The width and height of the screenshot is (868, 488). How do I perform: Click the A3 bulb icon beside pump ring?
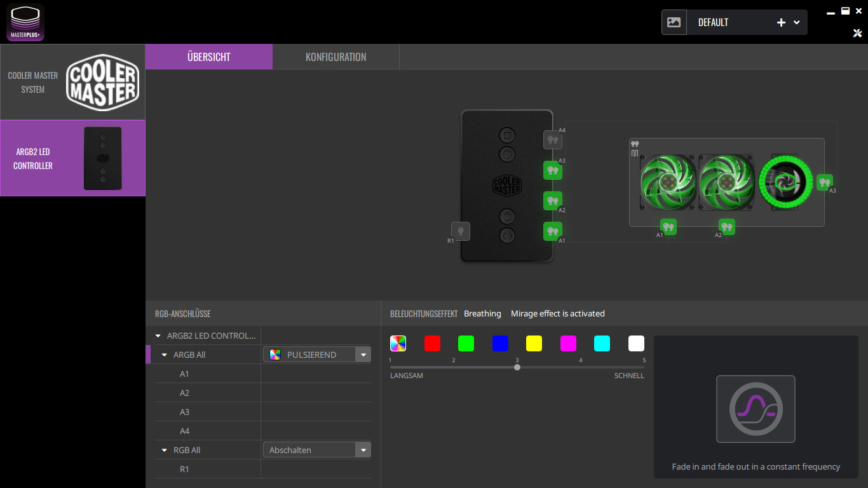tap(825, 182)
